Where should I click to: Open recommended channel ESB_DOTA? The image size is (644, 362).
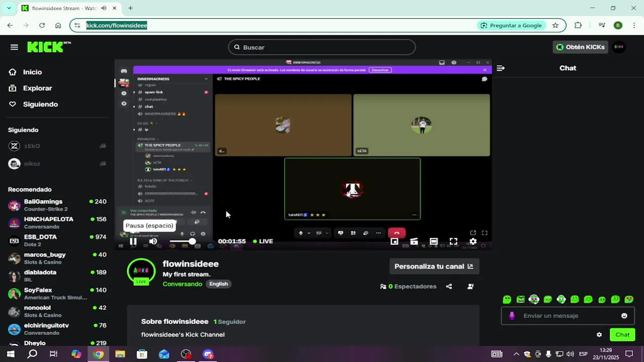57,240
